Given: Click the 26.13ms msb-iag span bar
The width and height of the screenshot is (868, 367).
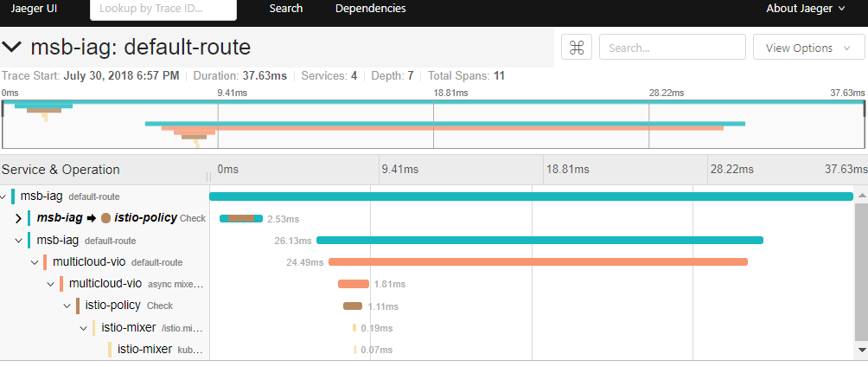Looking at the screenshot, I should click(x=539, y=241).
